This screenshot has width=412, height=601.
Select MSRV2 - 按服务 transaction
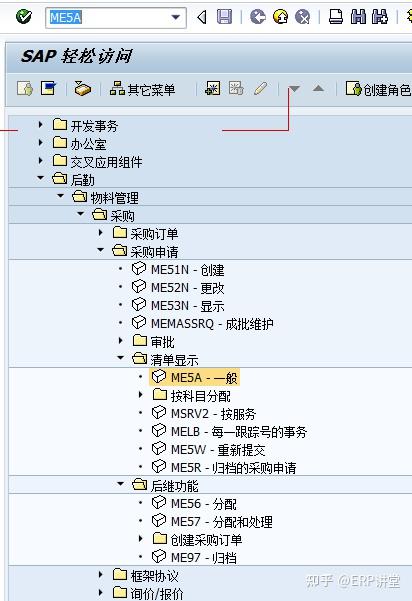coord(213,414)
